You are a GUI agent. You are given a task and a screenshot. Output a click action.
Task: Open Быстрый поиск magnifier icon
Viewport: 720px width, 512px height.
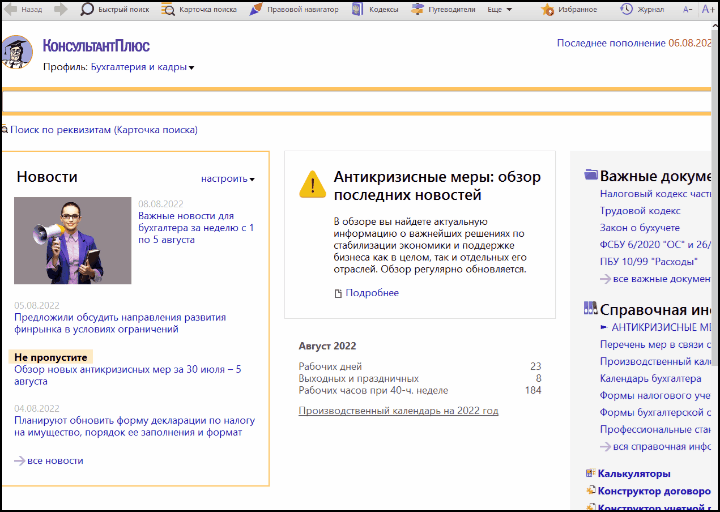tap(86, 9)
